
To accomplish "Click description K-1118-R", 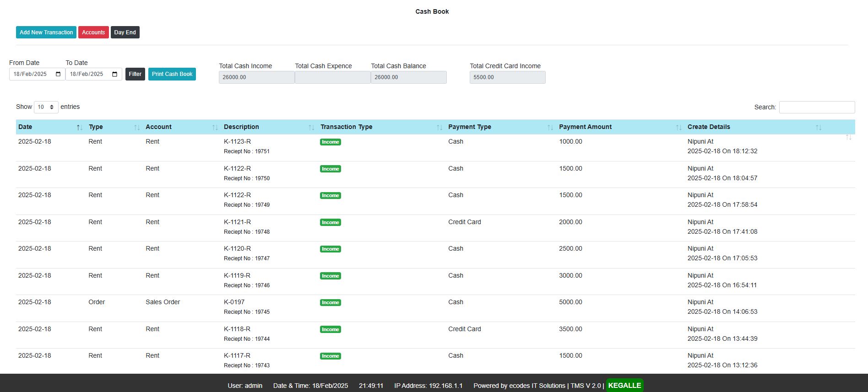I will [x=237, y=329].
